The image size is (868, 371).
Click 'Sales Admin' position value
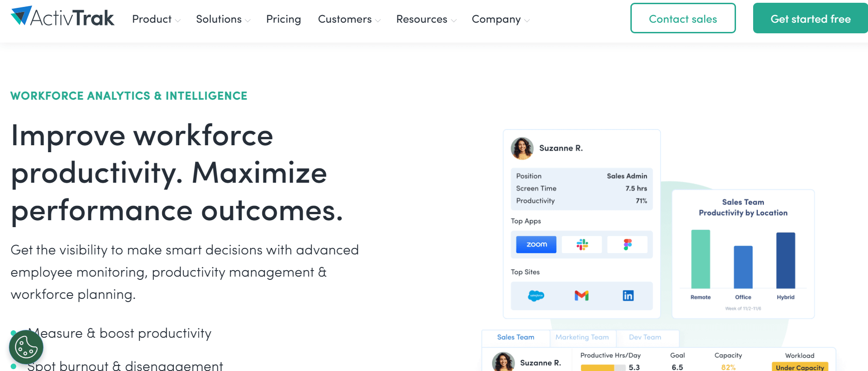pos(627,176)
